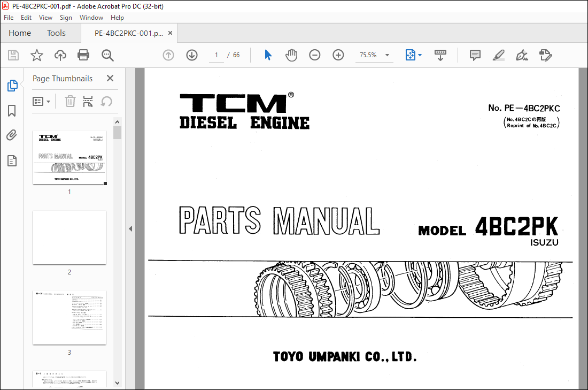Image resolution: width=588 pixels, height=390 pixels.
Task: Select the highlight text pen tool
Action: tap(498, 55)
